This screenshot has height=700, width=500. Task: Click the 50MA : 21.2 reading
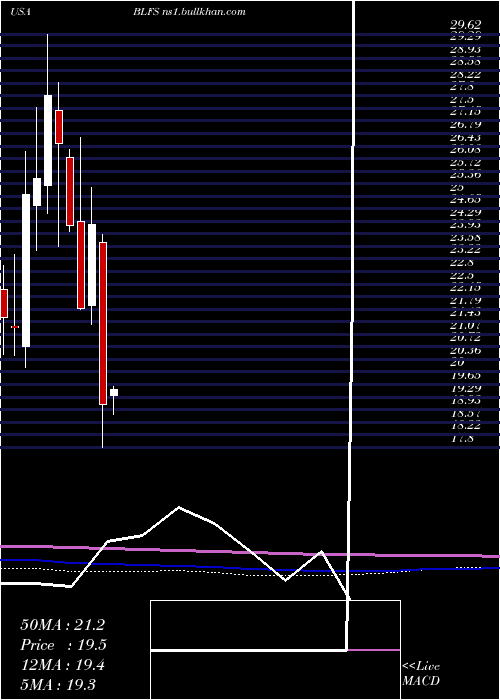(x=62, y=625)
